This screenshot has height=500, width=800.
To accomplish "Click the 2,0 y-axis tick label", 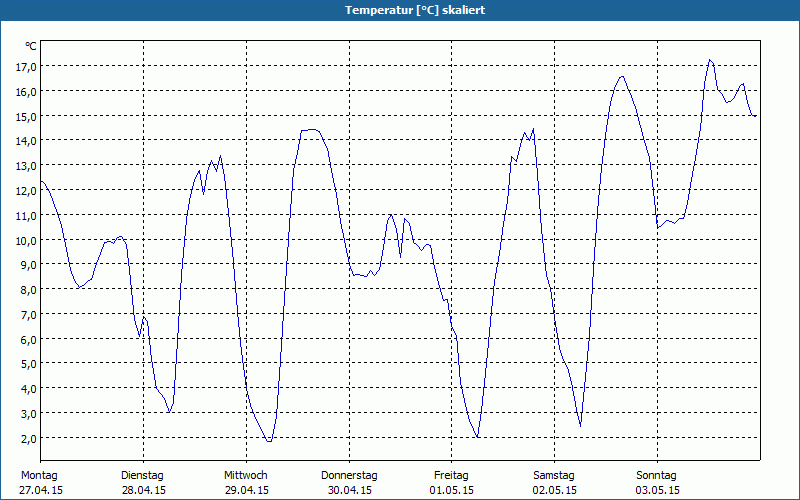I will click(x=28, y=438).
